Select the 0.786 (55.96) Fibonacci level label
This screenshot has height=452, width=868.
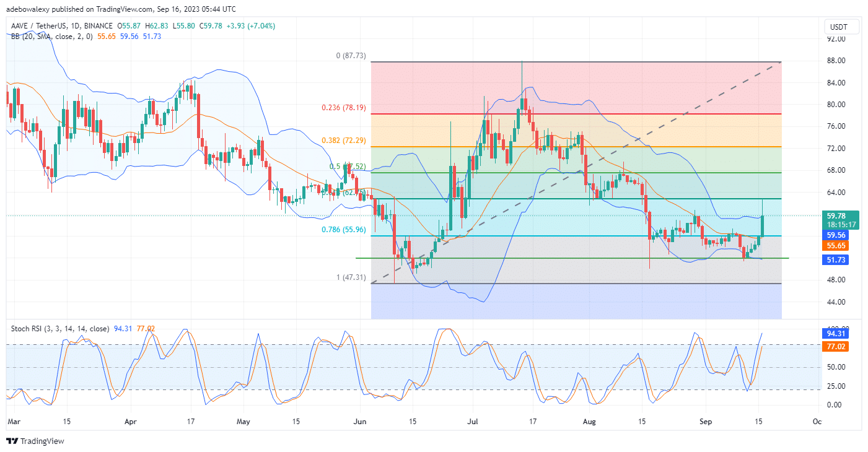(343, 230)
